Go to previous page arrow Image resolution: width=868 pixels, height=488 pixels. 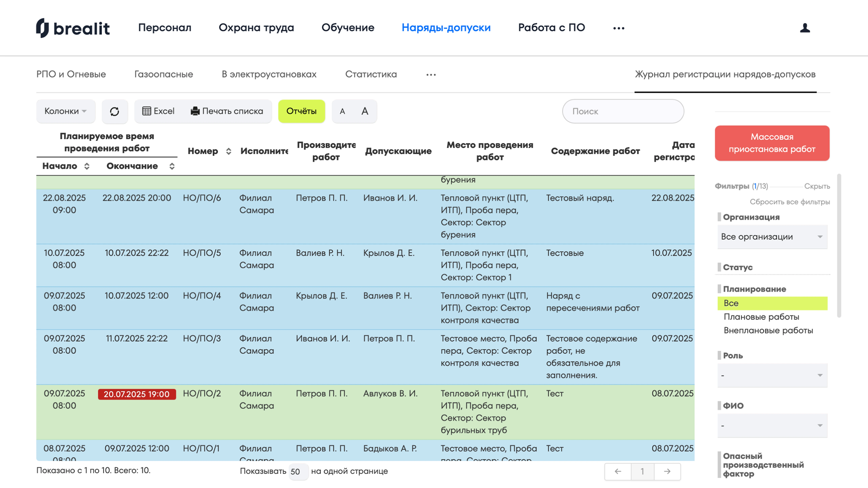coord(618,471)
